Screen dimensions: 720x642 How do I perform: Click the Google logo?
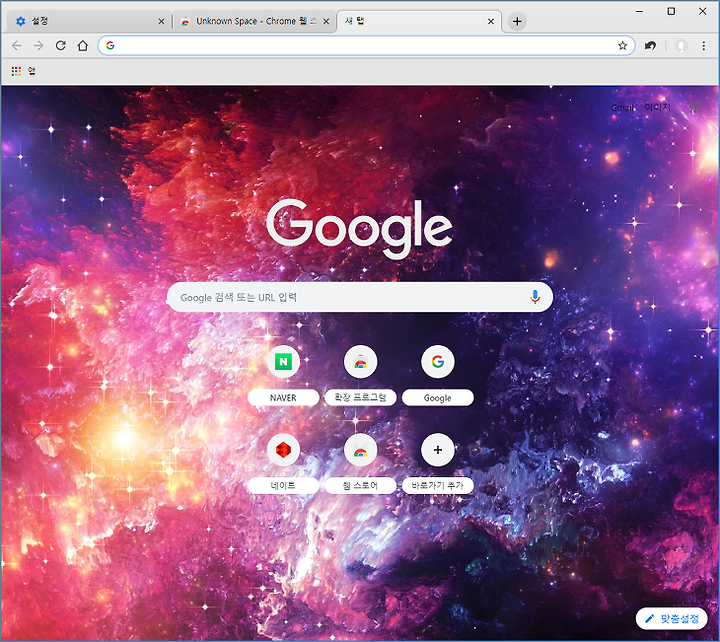coord(359,228)
